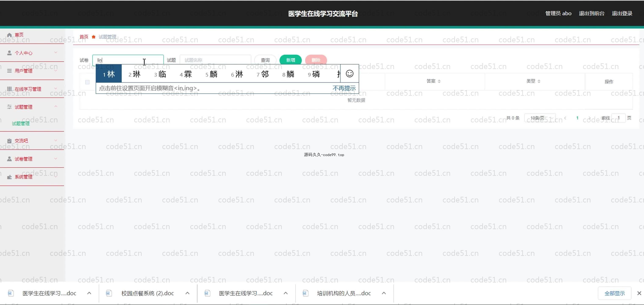Click the 个人中心 person icon
This screenshot has width=644, height=305.
click(x=10, y=53)
